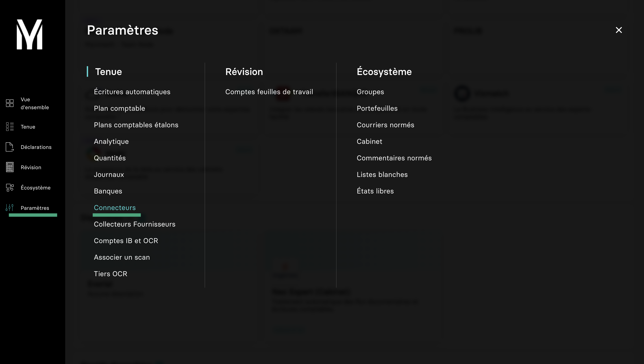Select Plan comptable menu entry
The height and width of the screenshot is (364, 644).
coord(119,108)
